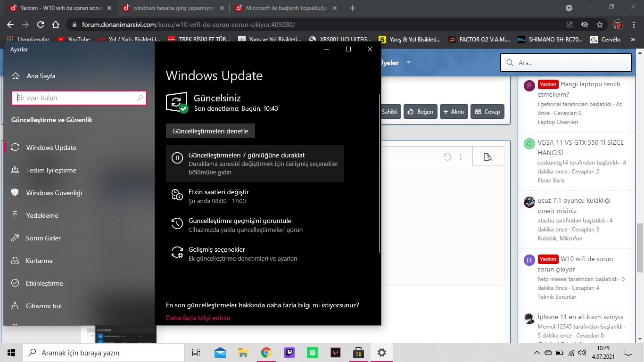Click the editor preview icon
Screen dimensions: 644x362
pos(488,157)
